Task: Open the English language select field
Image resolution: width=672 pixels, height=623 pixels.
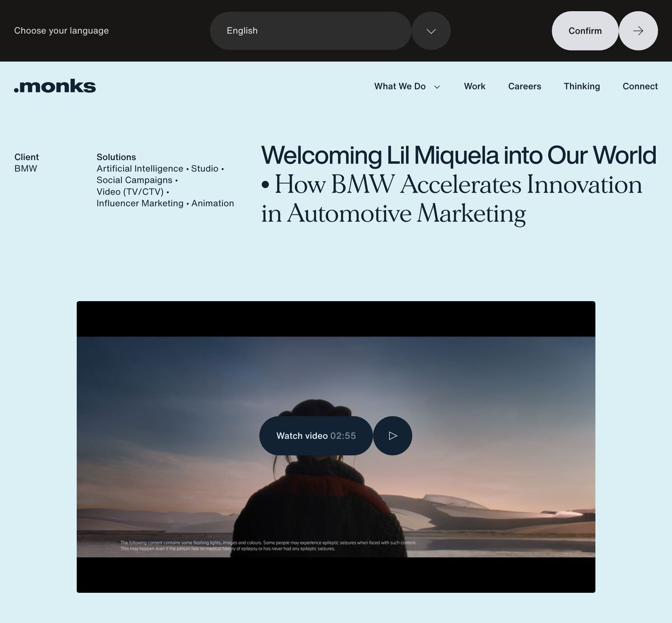Action: point(311,31)
